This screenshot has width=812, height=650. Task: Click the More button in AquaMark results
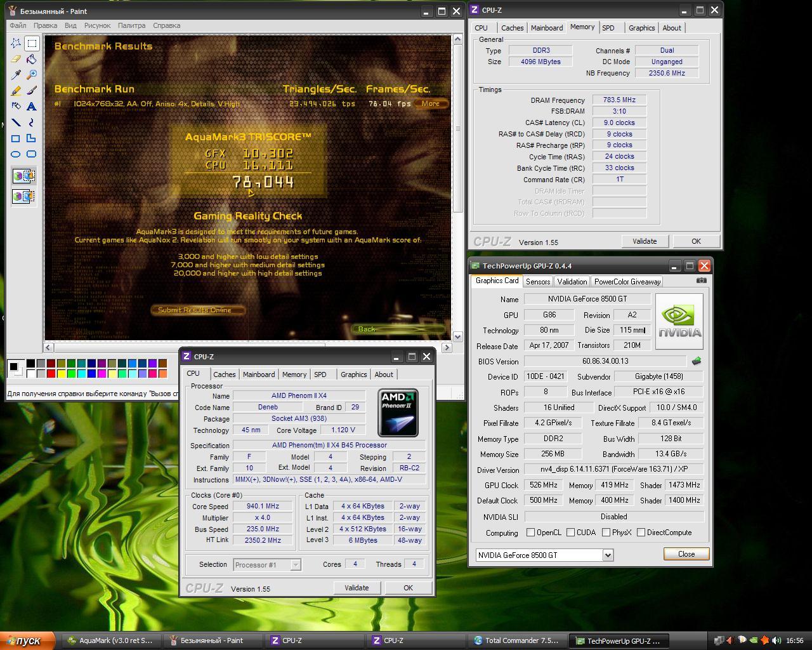coord(430,103)
